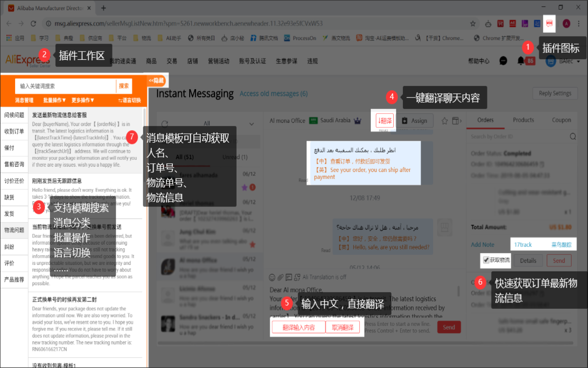588x368 pixels.
Task: Reload the page with the refresh icon
Action: [x=33, y=23]
